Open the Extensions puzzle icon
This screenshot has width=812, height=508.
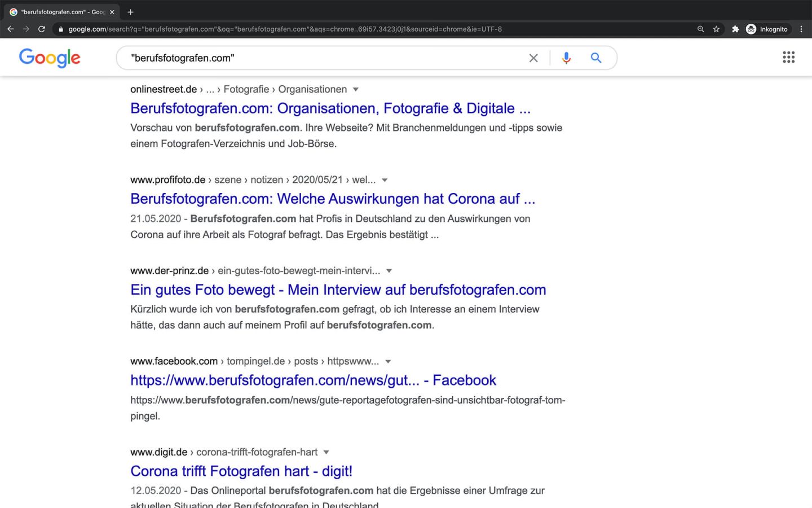tap(735, 29)
